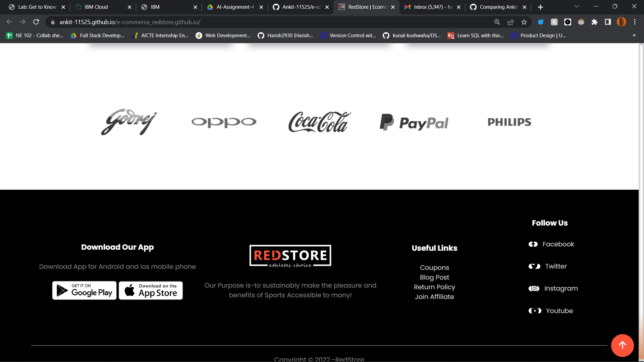Reload the page with refresh icon
644x362 pixels.
tap(36, 22)
